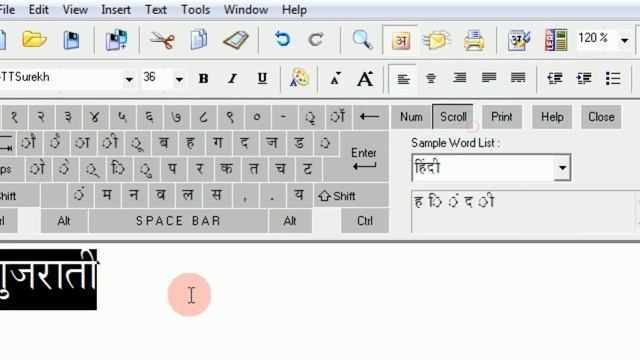Open the Insert menu
The width and height of the screenshot is (640, 360).
[116, 9]
